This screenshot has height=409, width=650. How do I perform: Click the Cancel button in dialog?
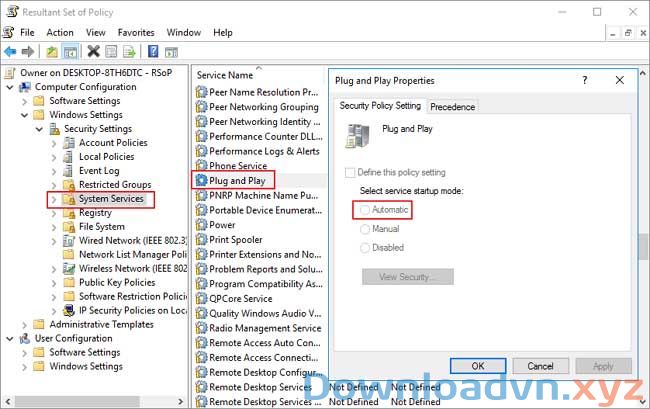540,366
